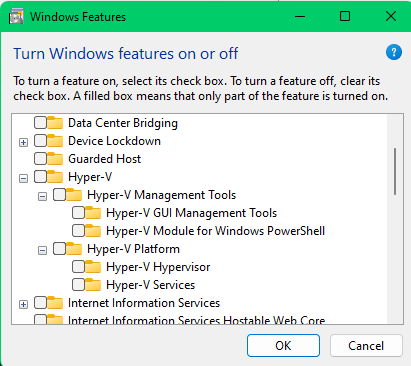Select the Internet Information Services label
This screenshot has height=366, width=411.
pyautogui.click(x=144, y=303)
